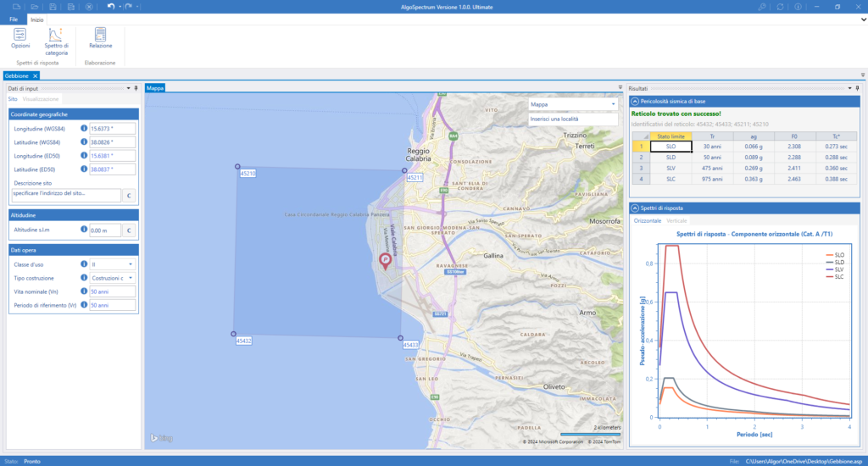Click Descrizione sito address field
Viewport: 868px width, 466px height.
point(66,196)
